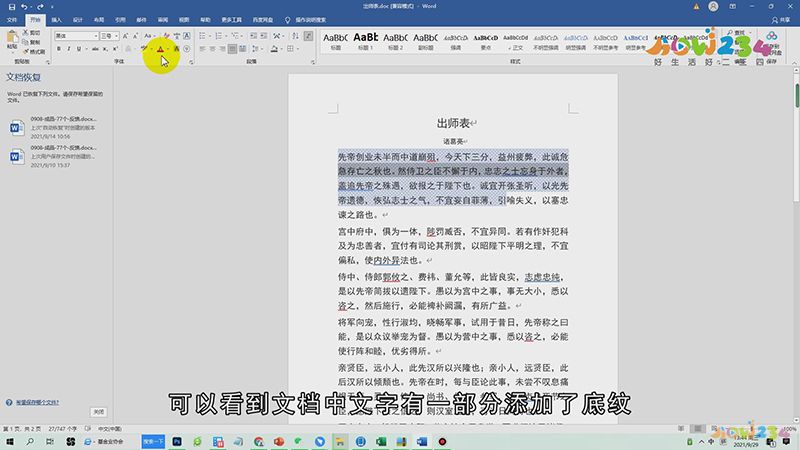Apply the text highlight color pen
Image resolution: width=800 pixels, height=450 pixels.
pos(144,49)
